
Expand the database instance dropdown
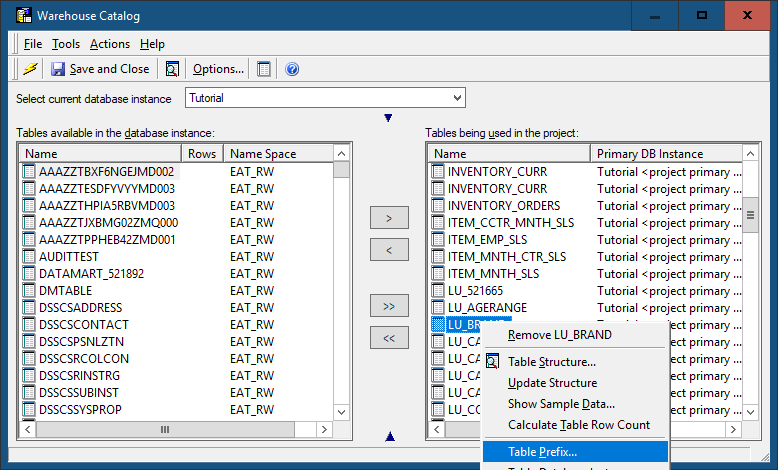(x=457, y=98)
